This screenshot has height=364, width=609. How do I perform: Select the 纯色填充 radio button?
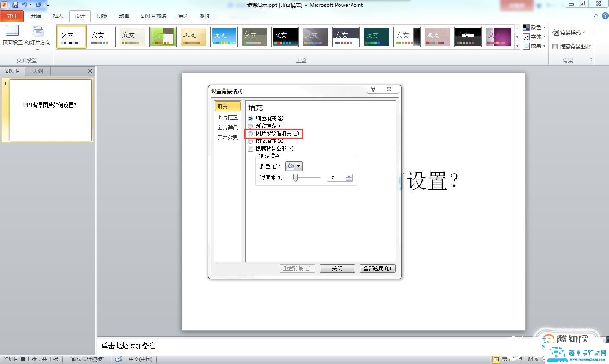click(250, 118)
